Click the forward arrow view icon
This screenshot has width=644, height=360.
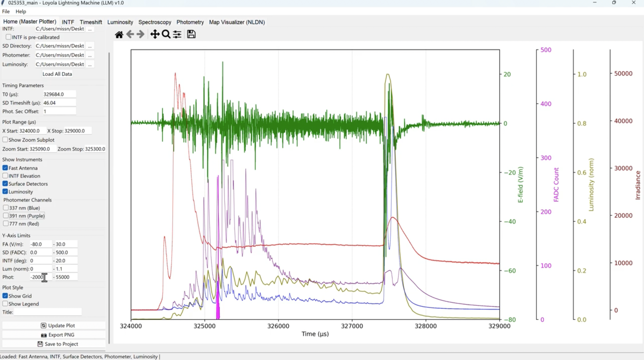point(140,34)
